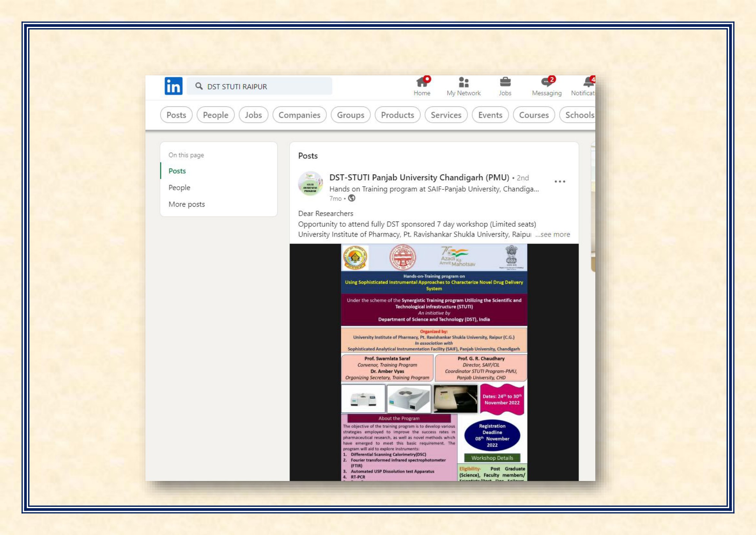Click the search magnifier icon

click(x=199, y=86)
